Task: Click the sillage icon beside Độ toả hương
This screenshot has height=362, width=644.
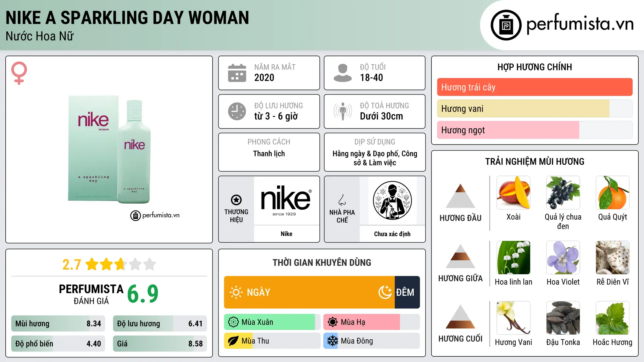Action: (x=342, y=111)
